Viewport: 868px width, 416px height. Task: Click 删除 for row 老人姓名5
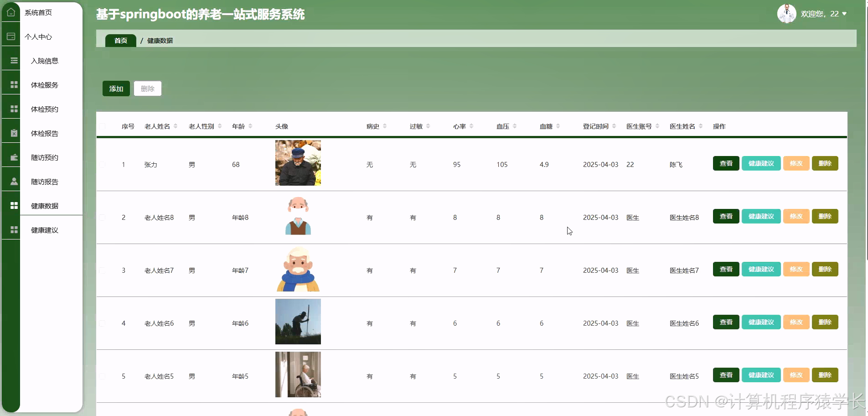coord(825,375)
